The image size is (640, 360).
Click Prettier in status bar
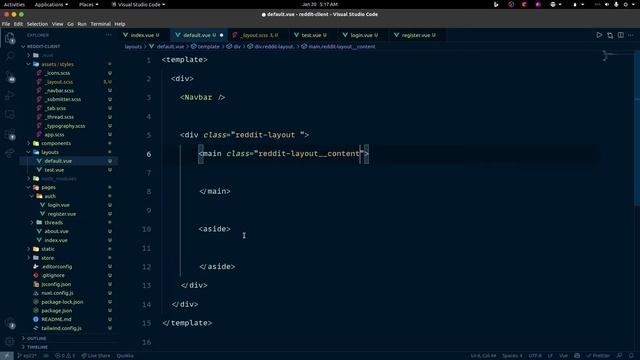(598, 356)
